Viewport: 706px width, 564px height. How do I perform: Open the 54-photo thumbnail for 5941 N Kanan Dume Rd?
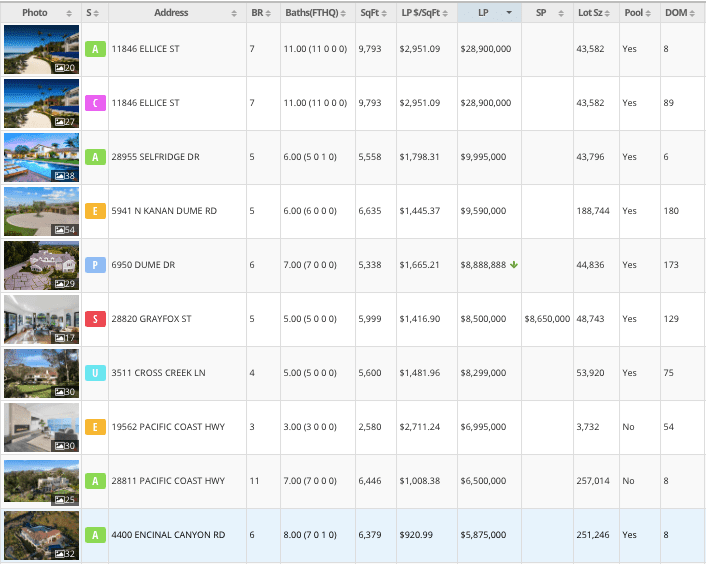pos(41,212)
